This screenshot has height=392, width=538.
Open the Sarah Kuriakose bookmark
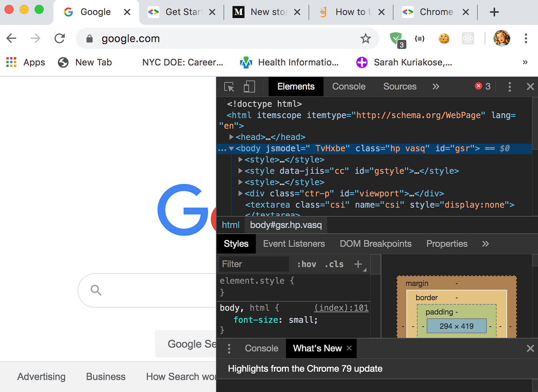pos(404,62)
